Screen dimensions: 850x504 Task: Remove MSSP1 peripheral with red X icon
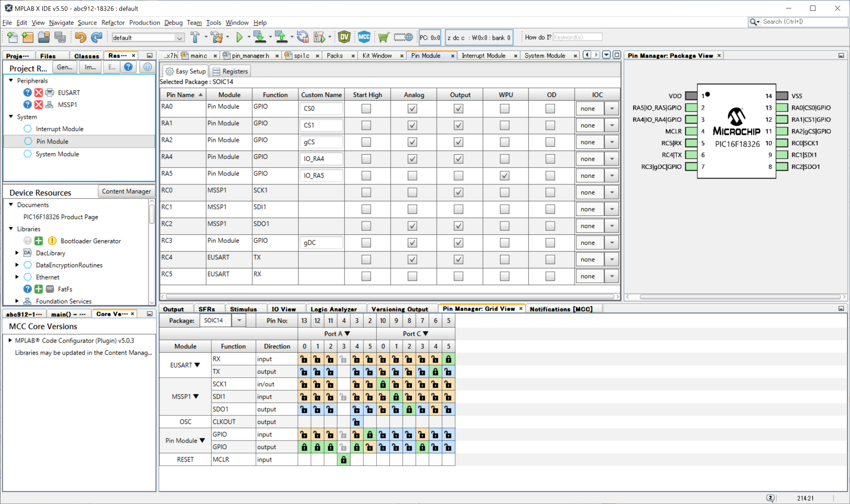(38, 104)
